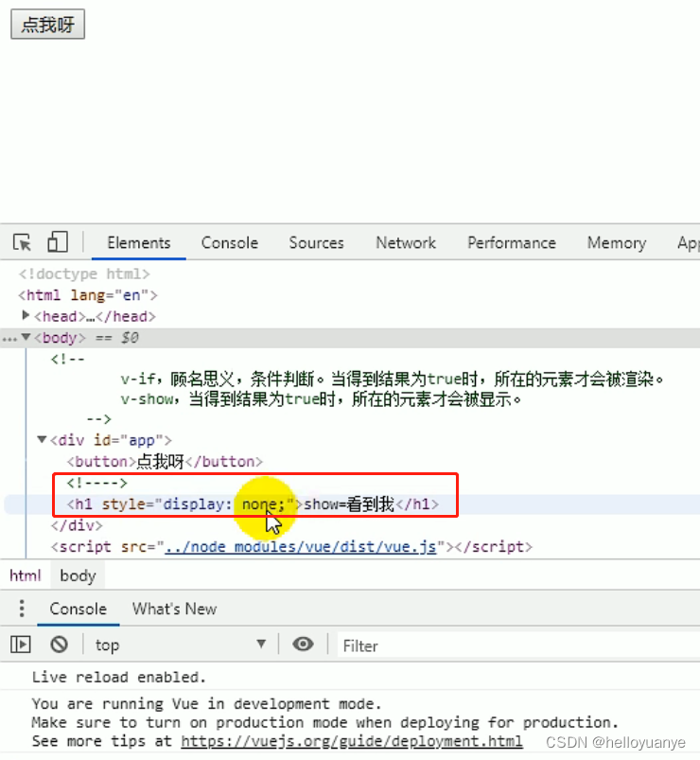Switch to the Memory tab
Viewport: 700px width, 760px height.
(617, 242)
